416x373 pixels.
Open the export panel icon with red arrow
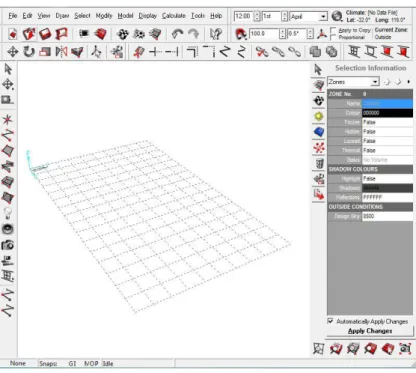(x=319, y=195)
